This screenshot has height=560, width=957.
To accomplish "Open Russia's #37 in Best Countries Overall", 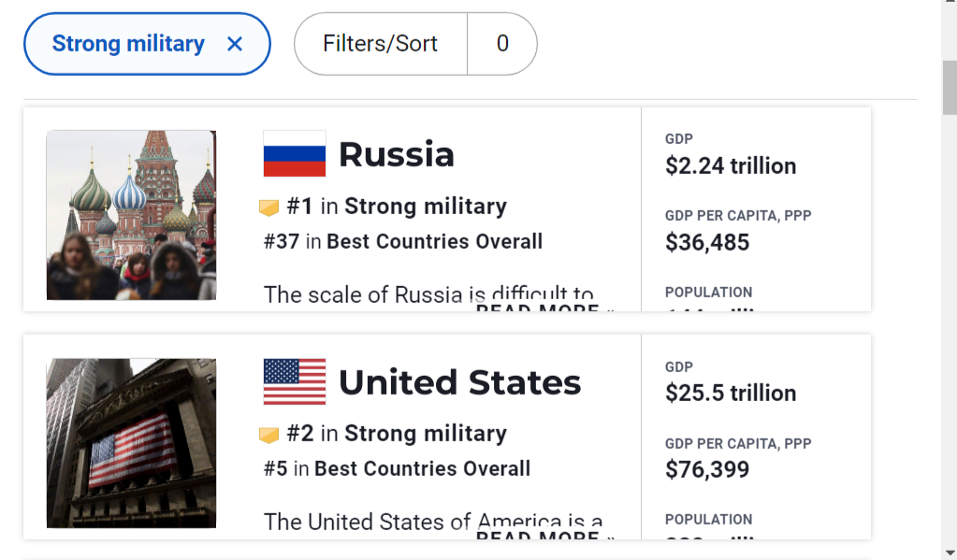I will pyautogui.click(x=403, y=241).
